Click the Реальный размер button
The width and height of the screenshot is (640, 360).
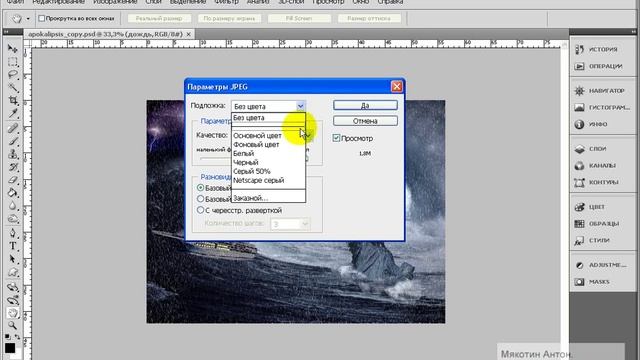[159, 18]
